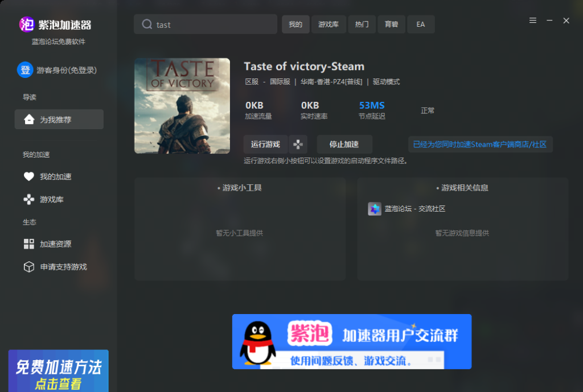583x392 pixels.
Task: Open game path settings next to 运行游戏
Action: (298, 144)
